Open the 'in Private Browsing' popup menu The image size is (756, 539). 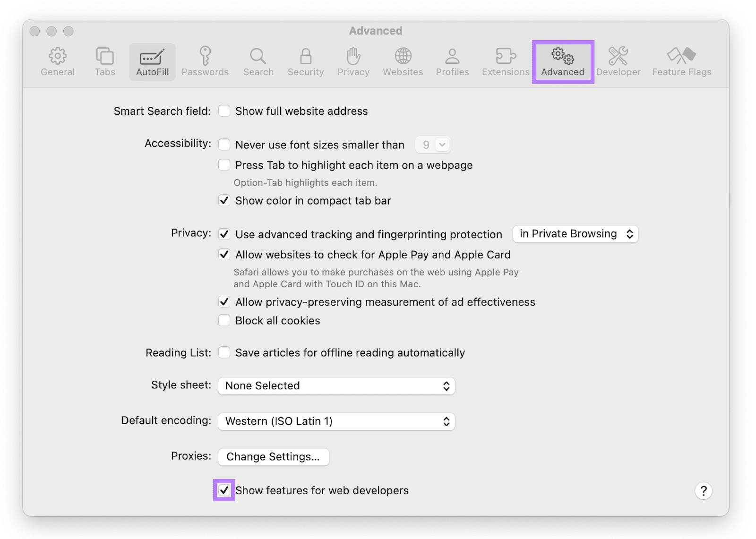point(576,234)
